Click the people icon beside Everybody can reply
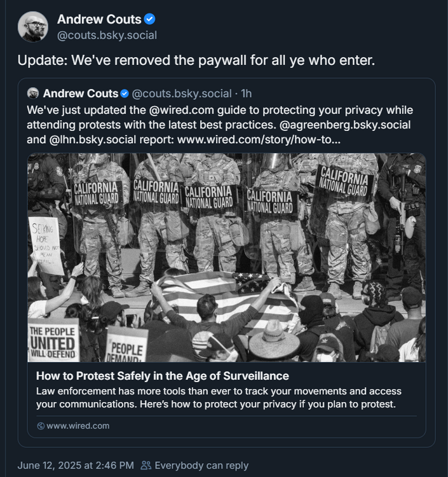This screenshot has width=448, height=477. pos(146,465)
